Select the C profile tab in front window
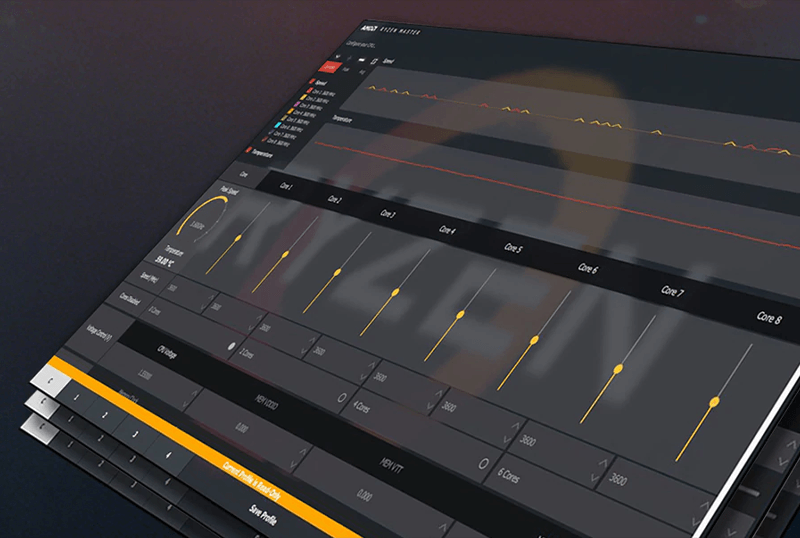Viewport: 800px width, 538px height. coord(51,381)
